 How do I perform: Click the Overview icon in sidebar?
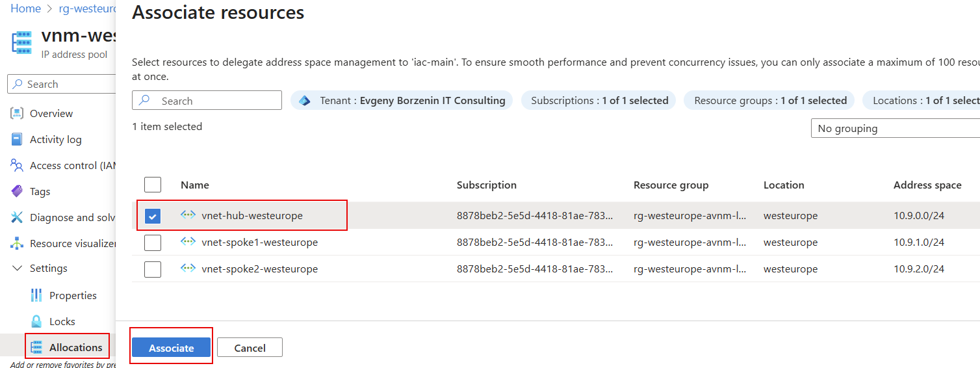click(x=17, y=113)
